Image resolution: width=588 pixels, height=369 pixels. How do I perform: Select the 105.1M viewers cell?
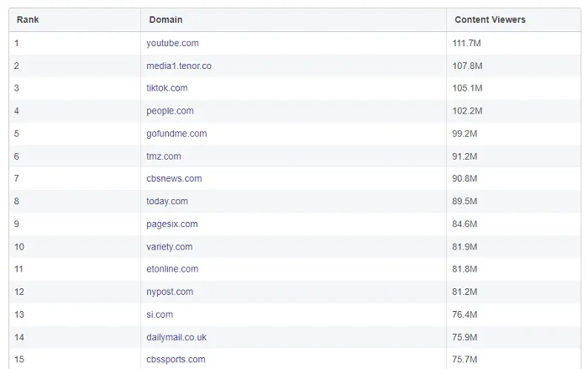(513, 88)
